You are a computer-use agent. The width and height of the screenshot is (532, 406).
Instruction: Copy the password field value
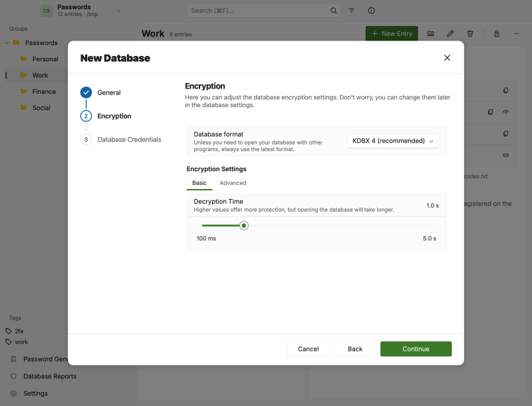(490, 112)
